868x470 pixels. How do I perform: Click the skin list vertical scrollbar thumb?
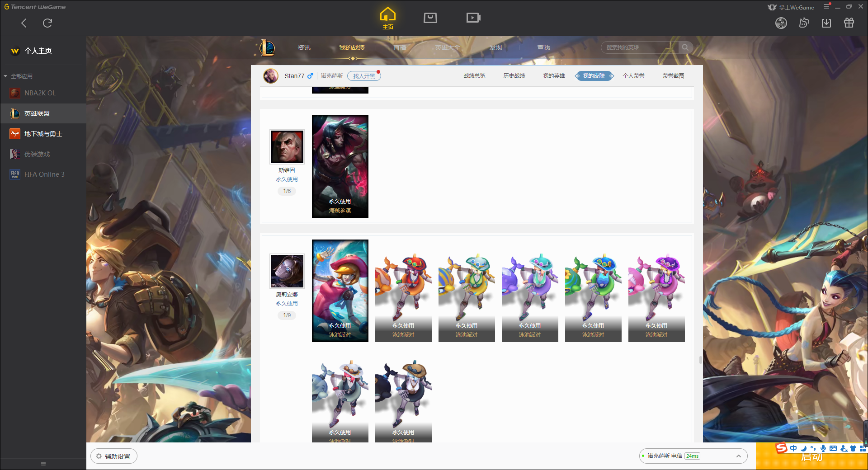[x=701, y=360]
